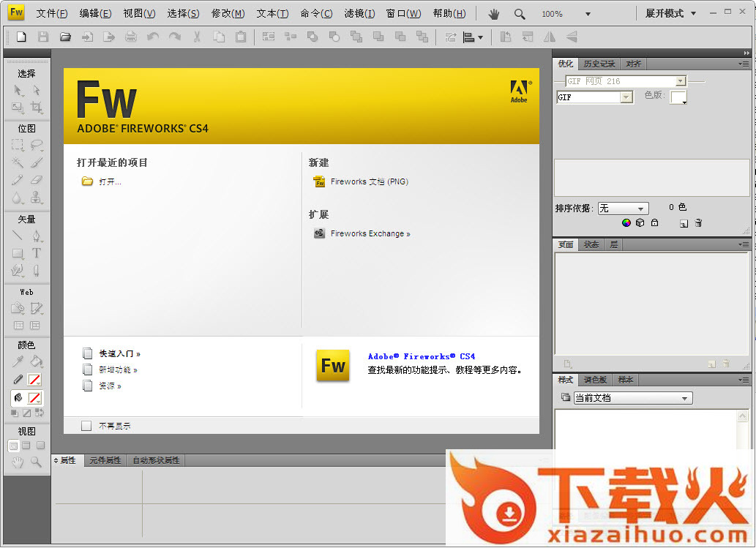
Task: Click the 打开... recent item link
Action: 110,181
